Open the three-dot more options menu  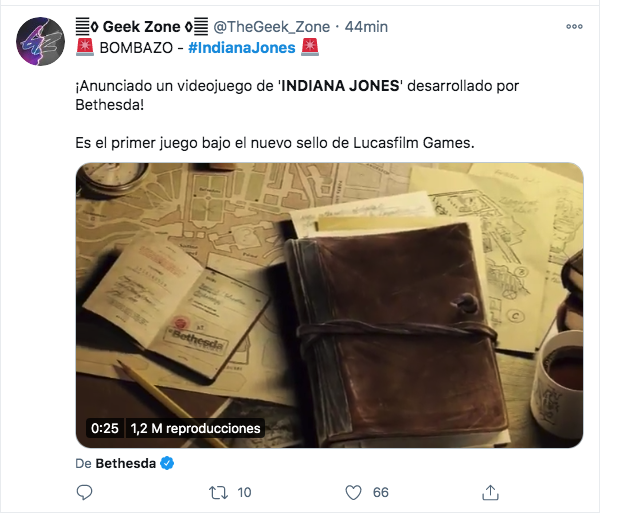pos(574,26)
